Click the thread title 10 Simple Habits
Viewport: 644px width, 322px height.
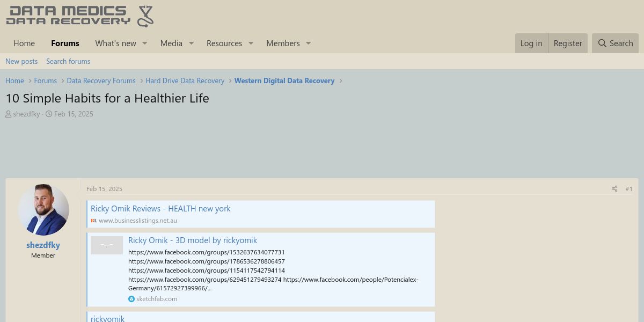(x=107, y=98)
